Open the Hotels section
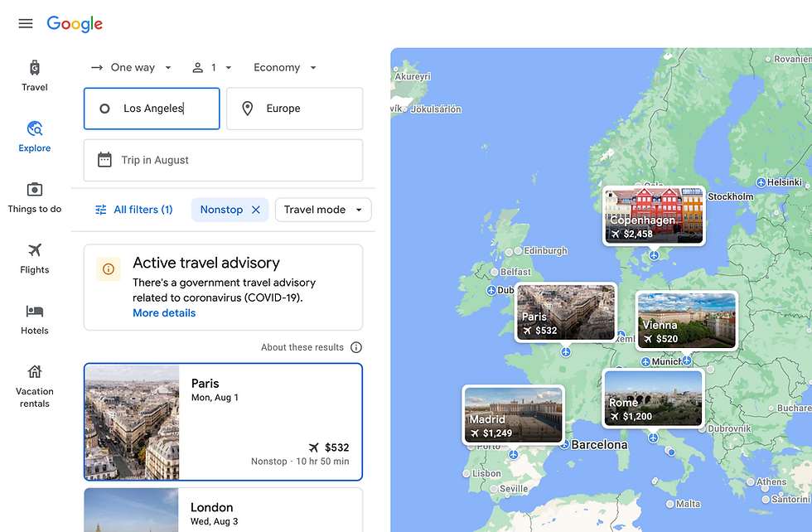This screenshot has width=812, height=532. (x=34, y=319)
